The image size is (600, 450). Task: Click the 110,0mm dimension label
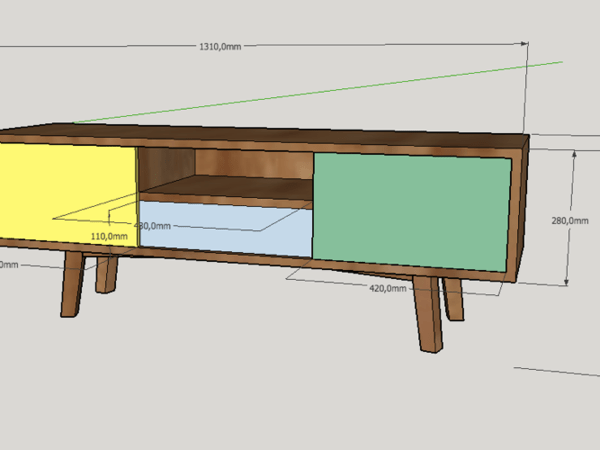(109, 236)
